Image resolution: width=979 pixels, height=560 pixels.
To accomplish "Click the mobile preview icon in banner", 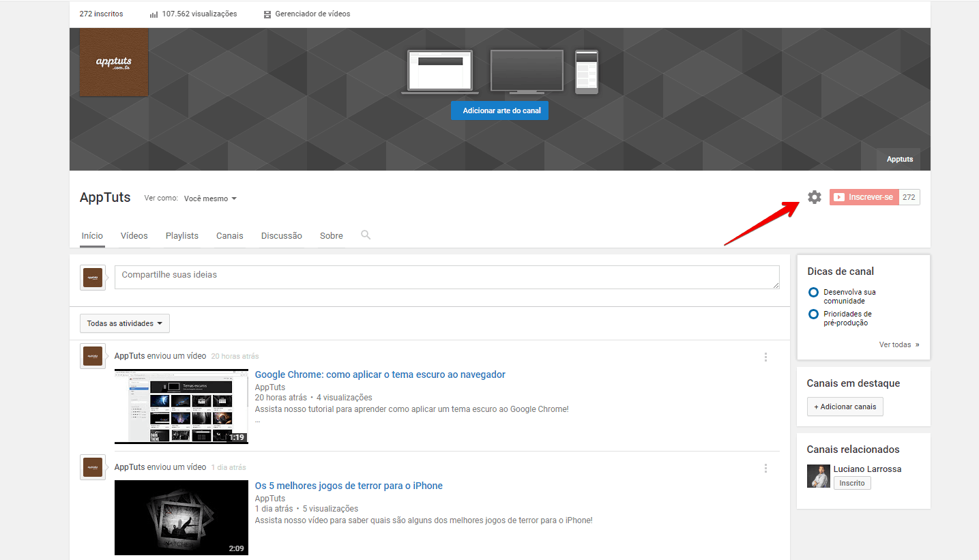I will coord(587,72).
